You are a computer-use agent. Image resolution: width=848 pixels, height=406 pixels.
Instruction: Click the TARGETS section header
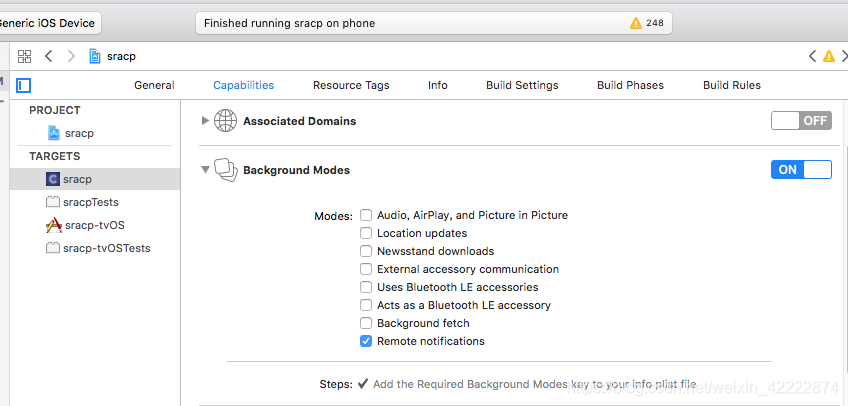click(55, 156)
